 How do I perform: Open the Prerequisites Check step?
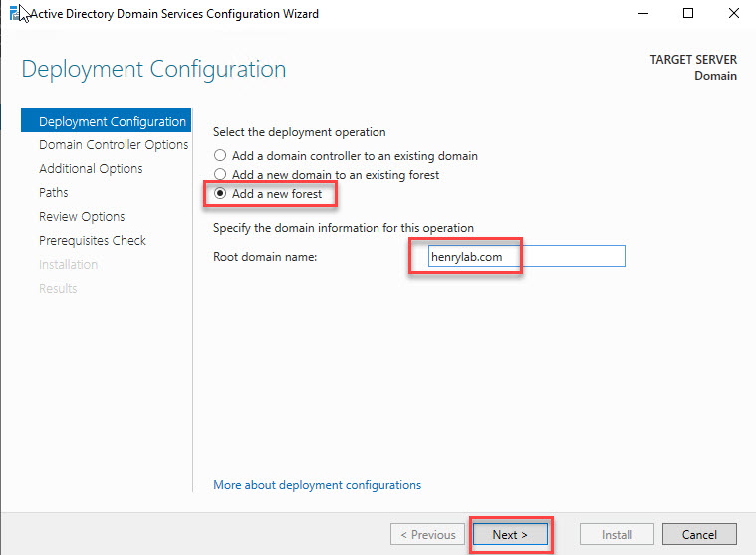(92, 241)
